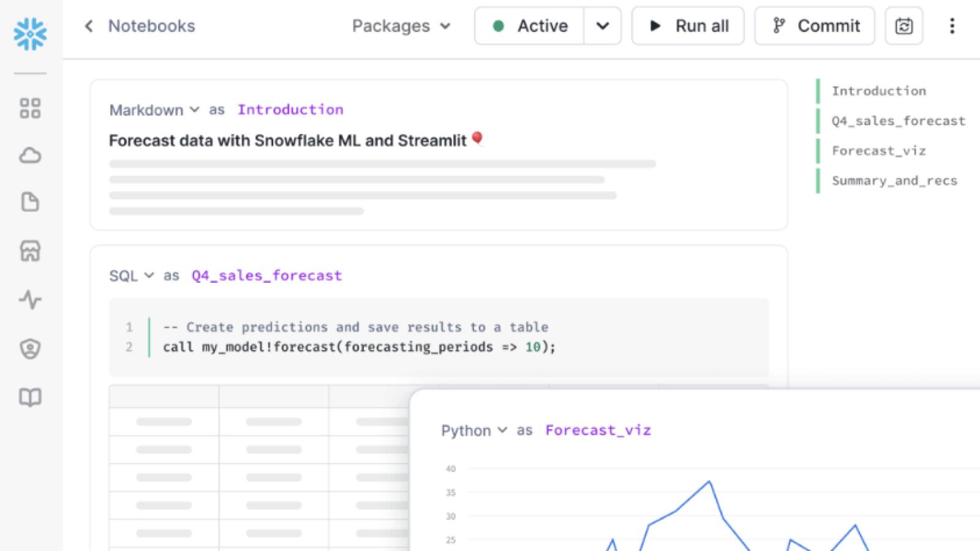Click the Active session status button
980x551 pixels.
click(529, 26)
